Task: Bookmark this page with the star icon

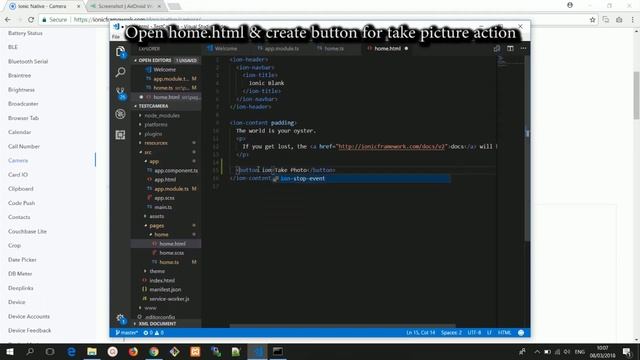Action: tap(592, 20)
